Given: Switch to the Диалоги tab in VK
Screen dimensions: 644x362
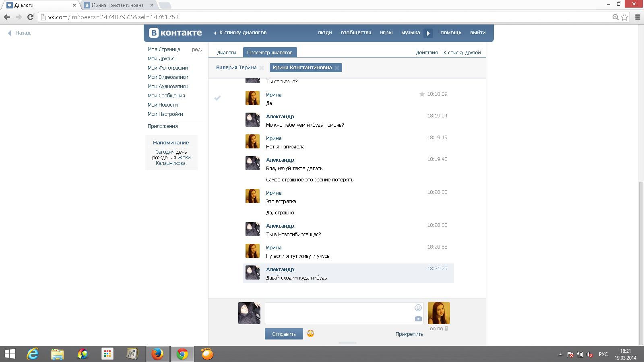Looking at the screenshot, I should tap(227, 53).
